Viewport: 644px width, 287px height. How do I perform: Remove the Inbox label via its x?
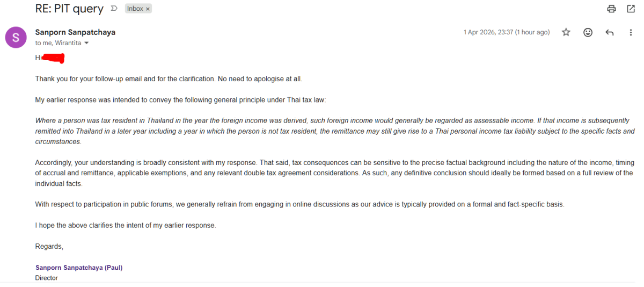pos(148,9)
